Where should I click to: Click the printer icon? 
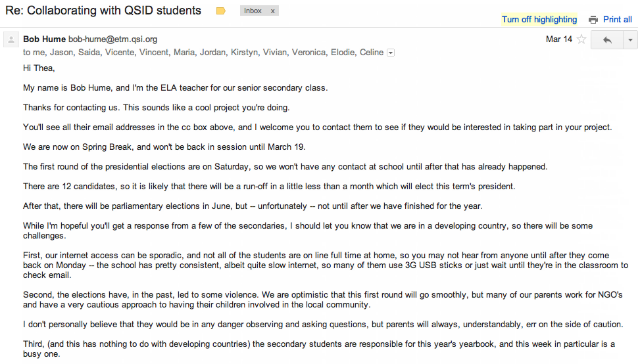click(593, 20)
